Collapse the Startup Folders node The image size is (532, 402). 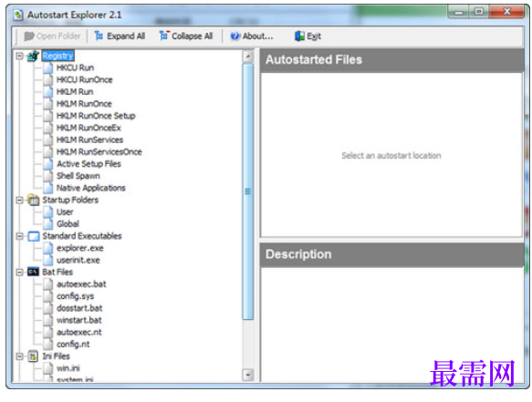click(x=20, y=200)
